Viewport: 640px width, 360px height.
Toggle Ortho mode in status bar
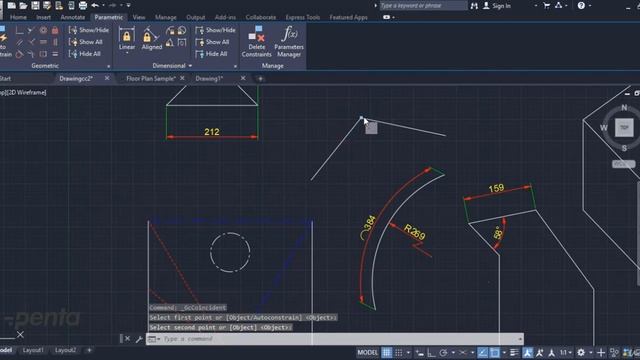431,352
